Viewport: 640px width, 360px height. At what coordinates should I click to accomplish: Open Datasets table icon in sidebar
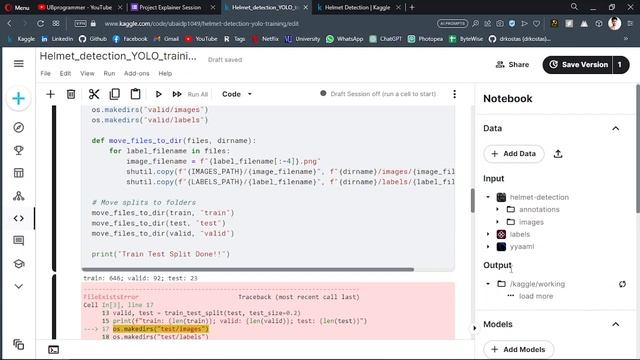[x=18, y=173]
